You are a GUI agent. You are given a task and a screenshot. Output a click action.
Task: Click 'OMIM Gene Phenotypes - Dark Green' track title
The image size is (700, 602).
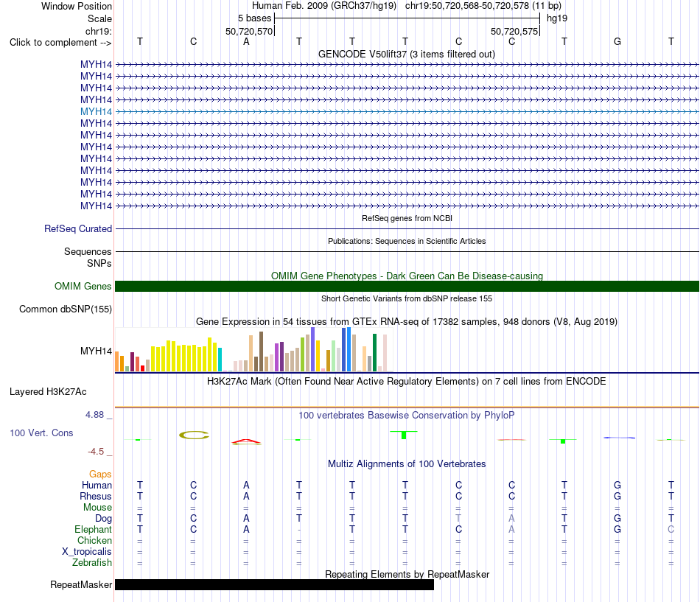point(407,276)
